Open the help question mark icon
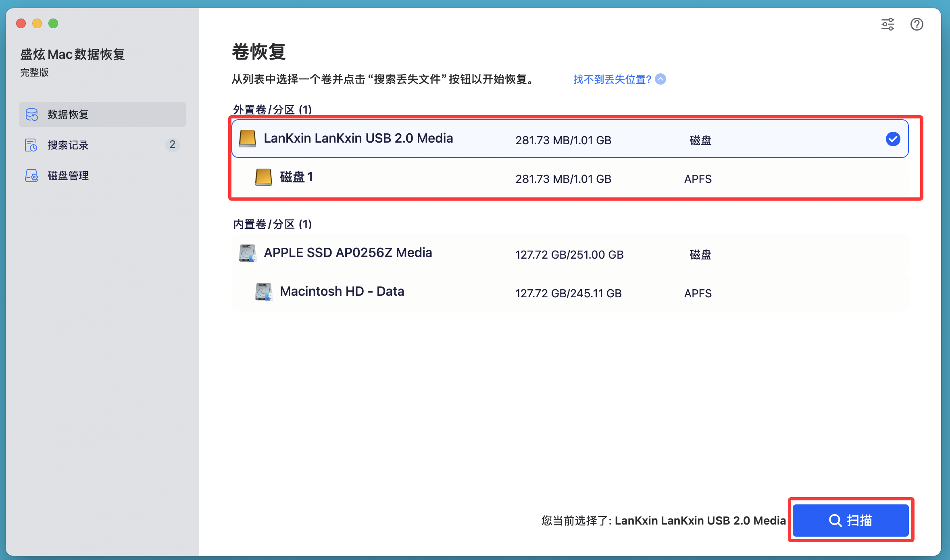This screenshot has width=950, height=560. 917,24
